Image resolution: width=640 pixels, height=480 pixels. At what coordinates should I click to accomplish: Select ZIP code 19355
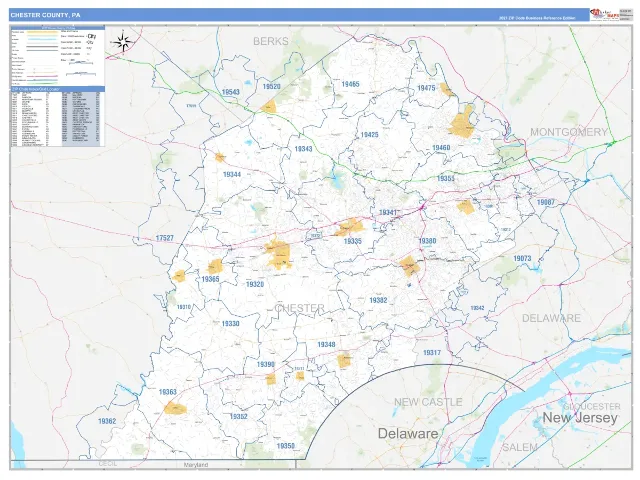point(446,178)
